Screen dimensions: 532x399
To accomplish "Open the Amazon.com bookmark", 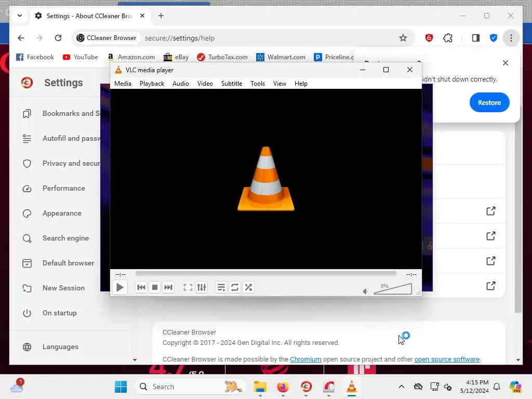I will [x=131, y=57].
